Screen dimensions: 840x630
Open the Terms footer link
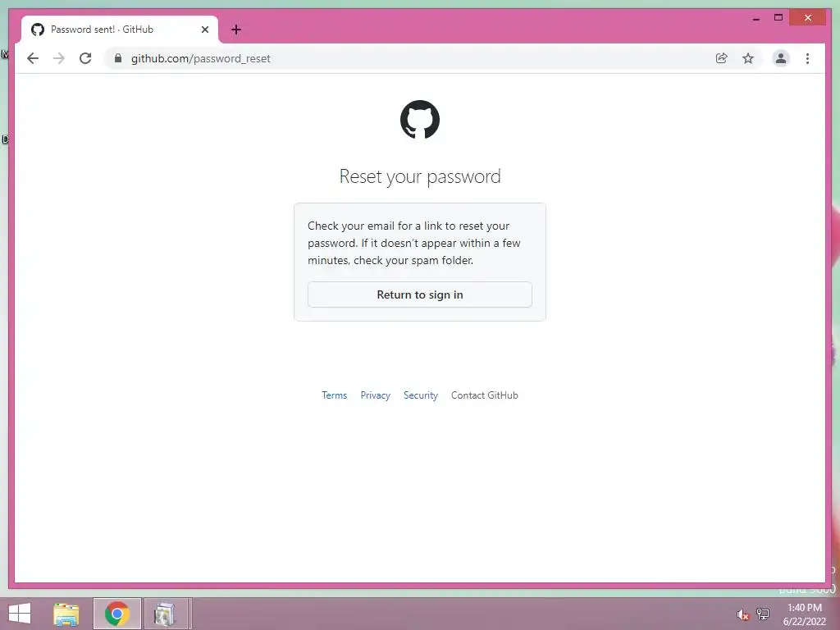coord(335,395)
